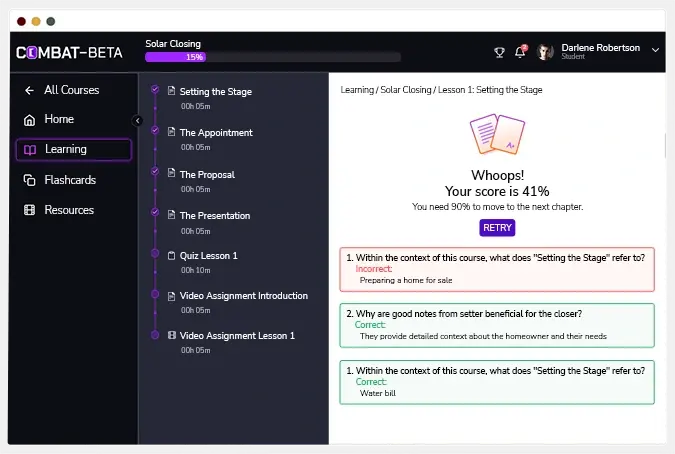
Task: Click The Appointment completion checkmark
Action: [154, 130]
